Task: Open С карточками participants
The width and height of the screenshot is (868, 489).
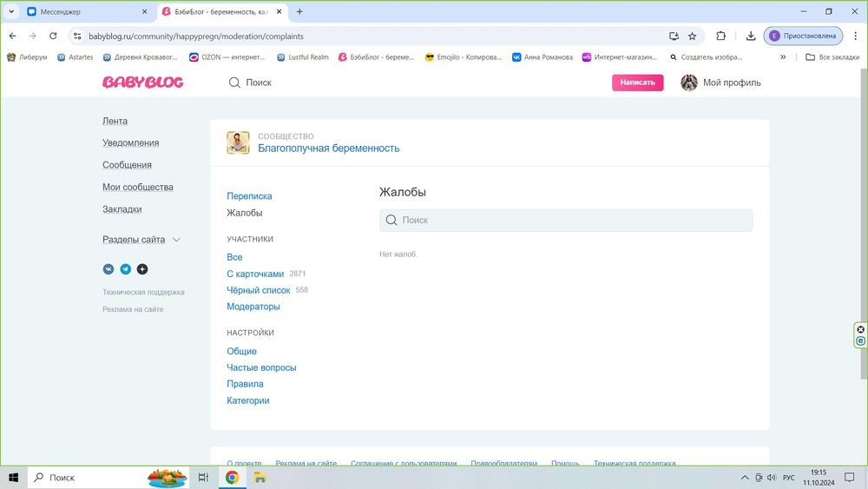Action: coord(255,274)
